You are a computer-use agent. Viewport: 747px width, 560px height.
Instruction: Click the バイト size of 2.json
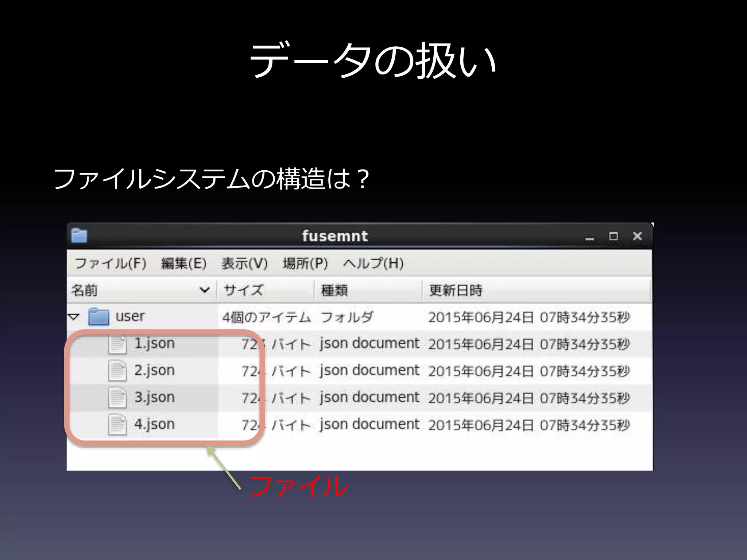click(x=276, y=371)
